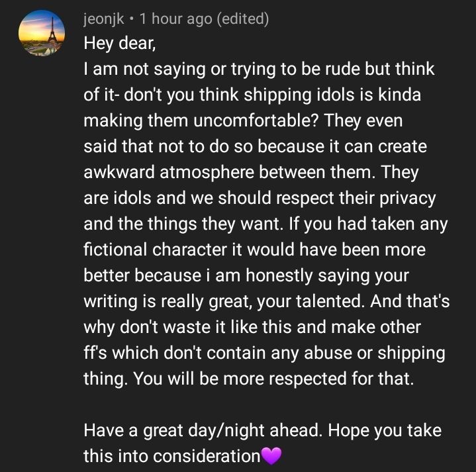Click the line starting 'better because i am'
The height and width of the screenshot is (472, 476).
(x=246, y=275)
